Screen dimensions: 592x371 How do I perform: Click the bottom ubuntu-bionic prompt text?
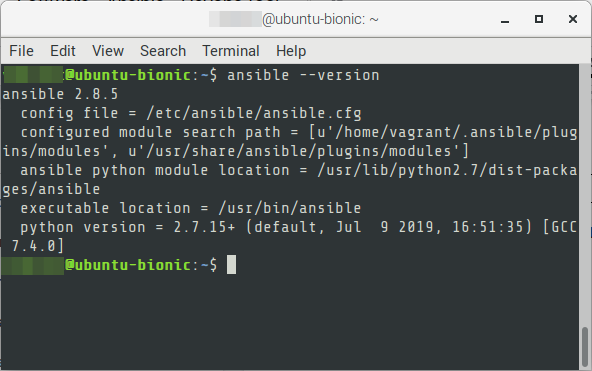coord(128,265)
